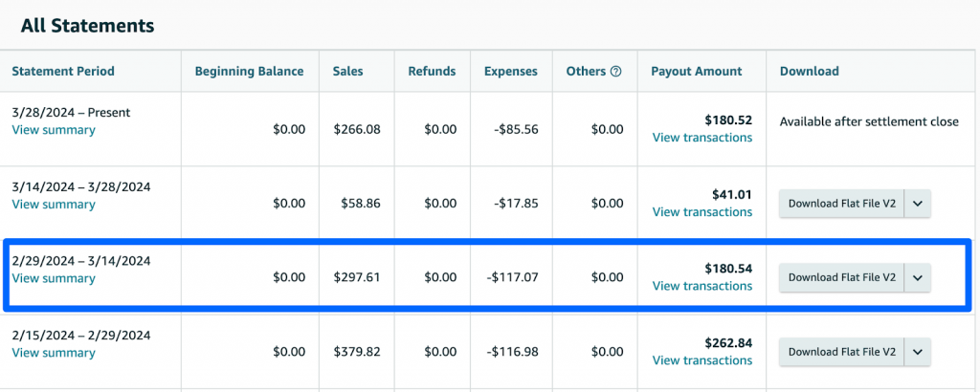Select the Expenses column header

(x=510, y=72)
